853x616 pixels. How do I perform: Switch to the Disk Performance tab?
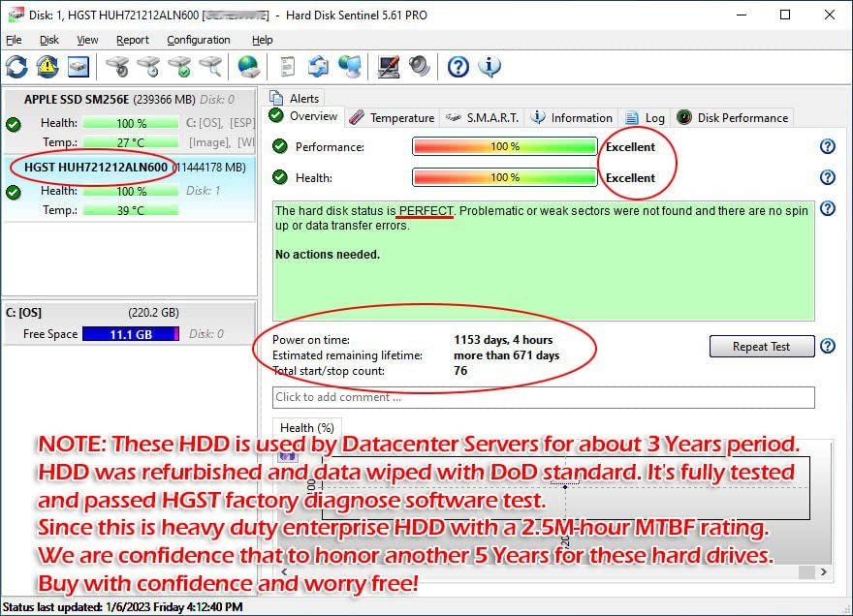tap(732, 117)
